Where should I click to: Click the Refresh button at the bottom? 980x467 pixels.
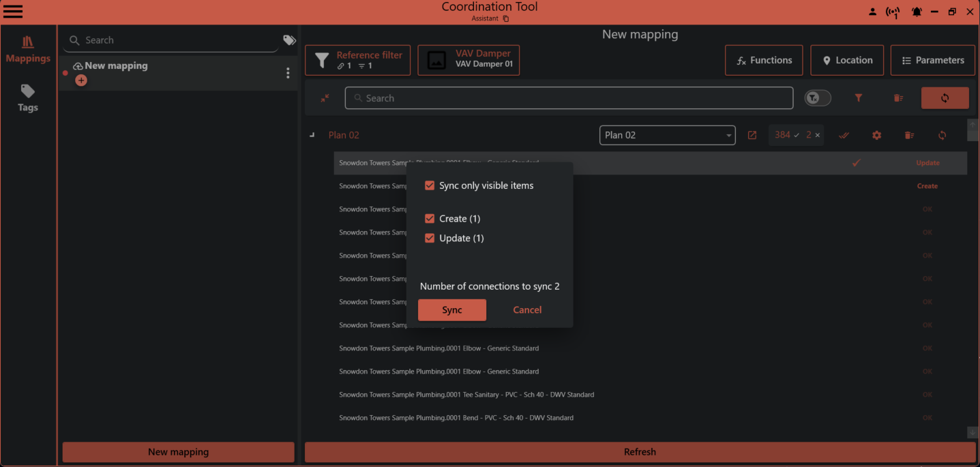[639, 451]
